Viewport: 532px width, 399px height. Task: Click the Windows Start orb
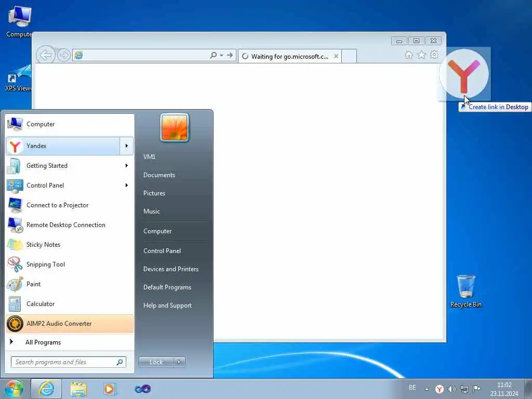14,389
